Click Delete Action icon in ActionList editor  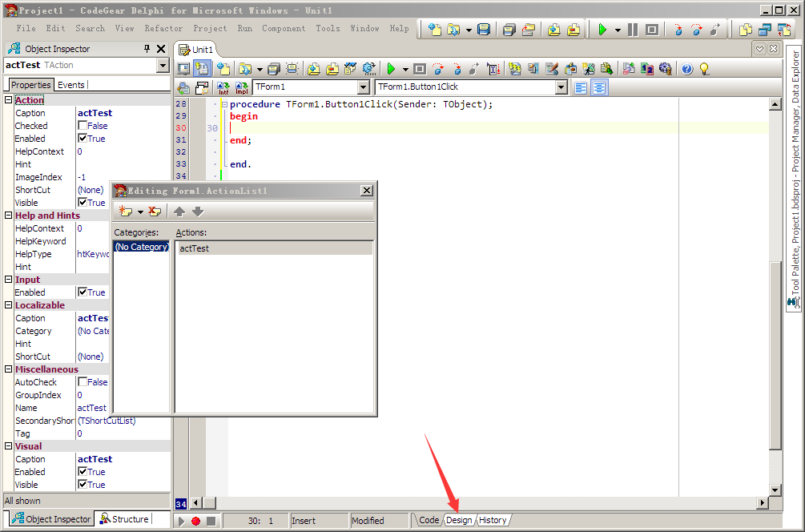click(154, 211)
